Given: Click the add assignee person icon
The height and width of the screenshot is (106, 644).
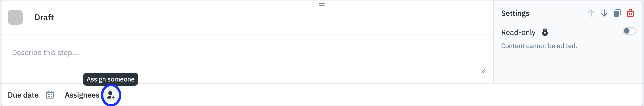Looking at the screenshot, I should pos(111,95).
